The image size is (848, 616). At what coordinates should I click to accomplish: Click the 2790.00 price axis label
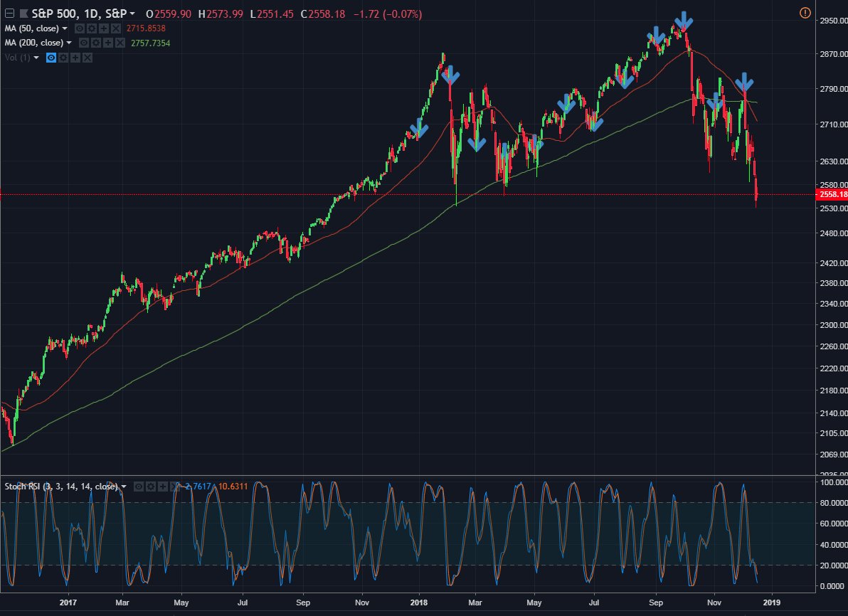point(833,89)
